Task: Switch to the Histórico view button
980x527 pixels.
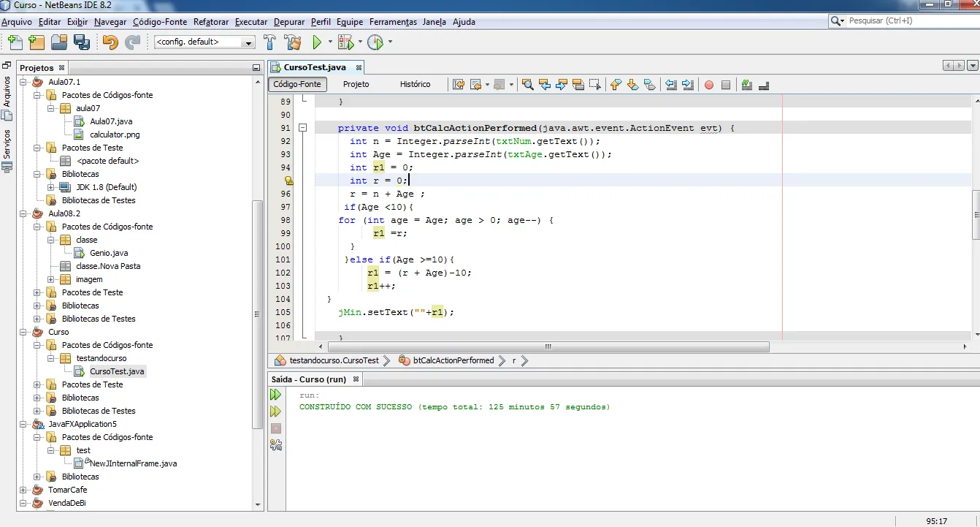Action: pyautogui.click(x=415, y=84)
